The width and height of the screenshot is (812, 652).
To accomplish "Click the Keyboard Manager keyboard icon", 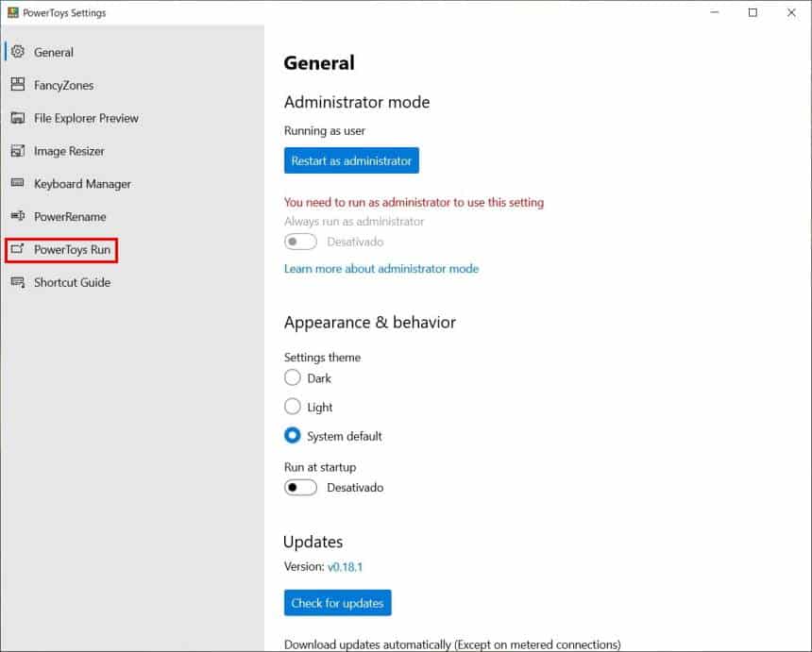I will (x=18, y=183).
